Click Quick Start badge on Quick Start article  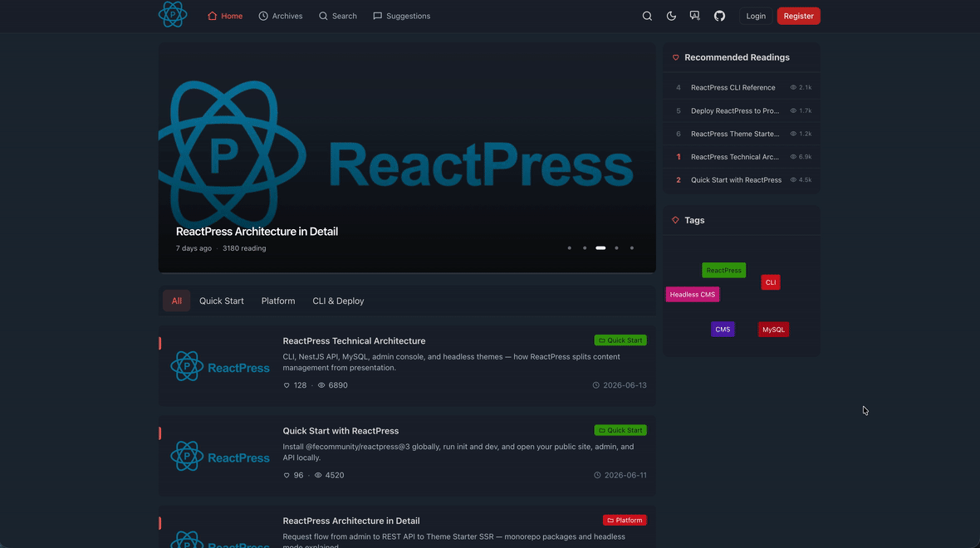(x=620, y=431)
